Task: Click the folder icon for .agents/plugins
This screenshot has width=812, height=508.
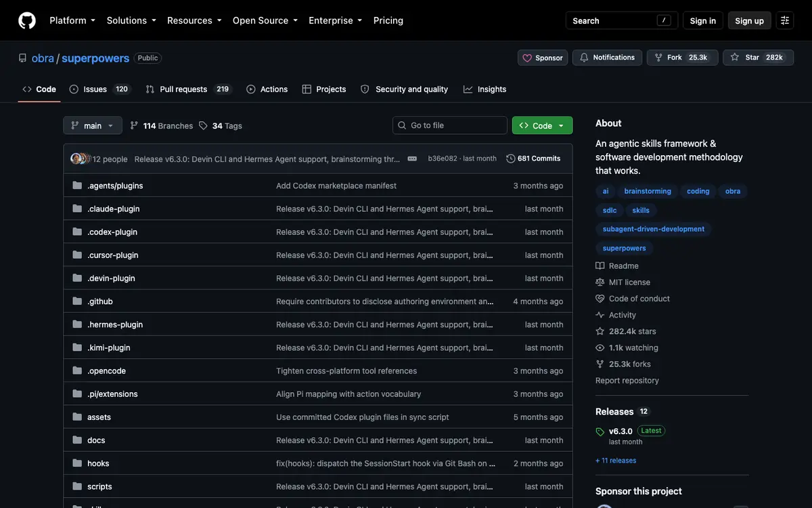Action: coord(77,186)
